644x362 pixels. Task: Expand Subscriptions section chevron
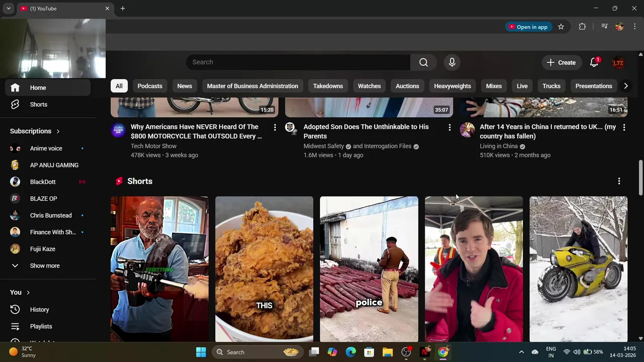pyautogui.click(x=58, y=131)
